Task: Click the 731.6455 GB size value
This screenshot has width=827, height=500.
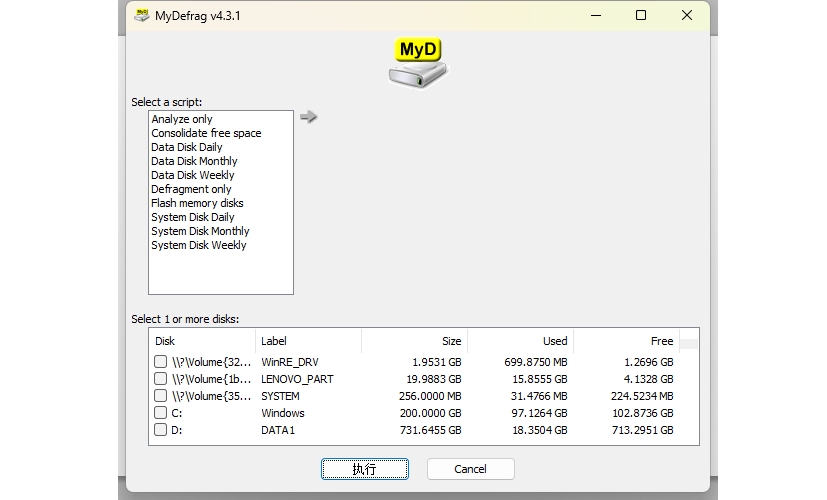Action: click(430, 430)
